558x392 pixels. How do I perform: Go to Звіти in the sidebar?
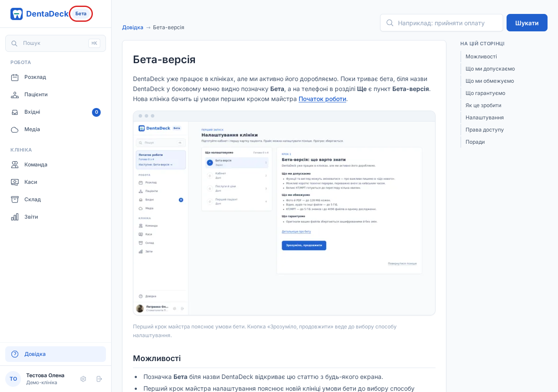[55, 217]
